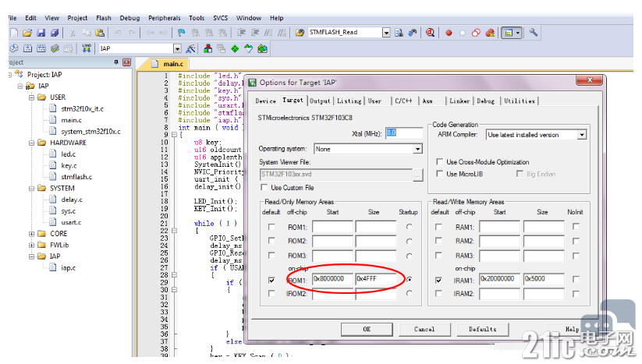Open Configuration wrench icon

click(533, 33)
